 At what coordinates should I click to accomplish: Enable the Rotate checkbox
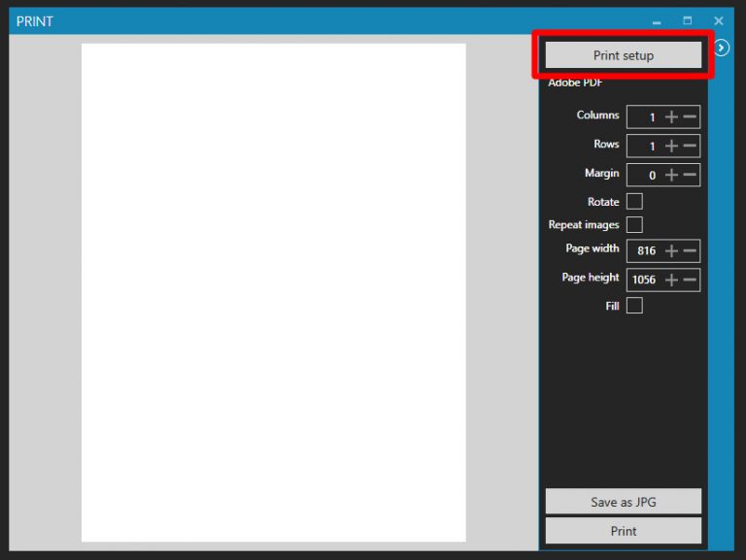coord(634,202)
